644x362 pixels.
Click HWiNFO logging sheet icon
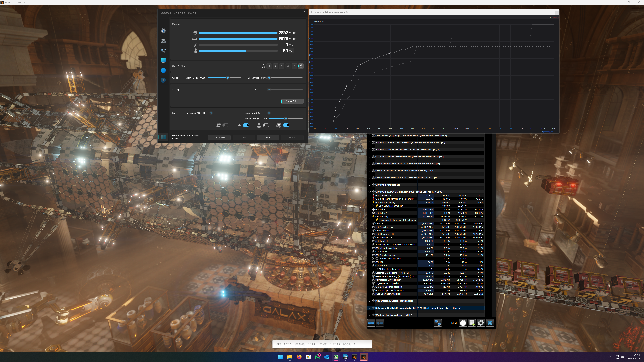(472, 323)
